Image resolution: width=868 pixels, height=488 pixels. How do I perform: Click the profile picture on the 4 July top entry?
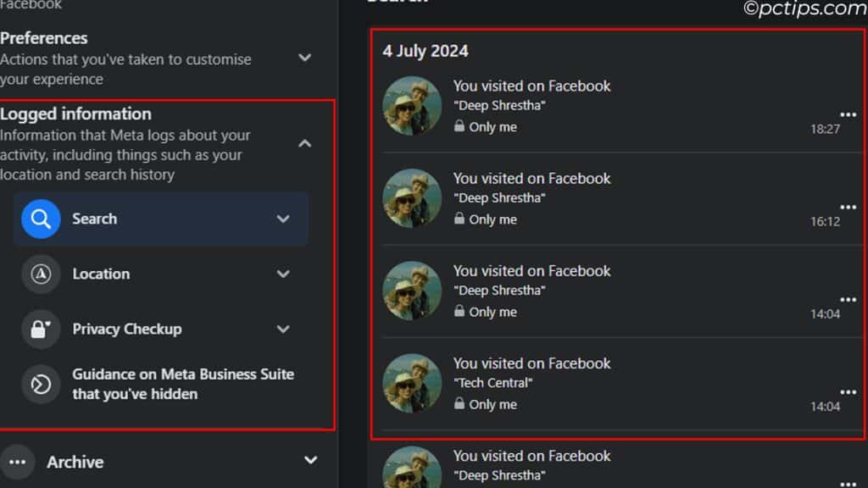(x=413, y=108)
